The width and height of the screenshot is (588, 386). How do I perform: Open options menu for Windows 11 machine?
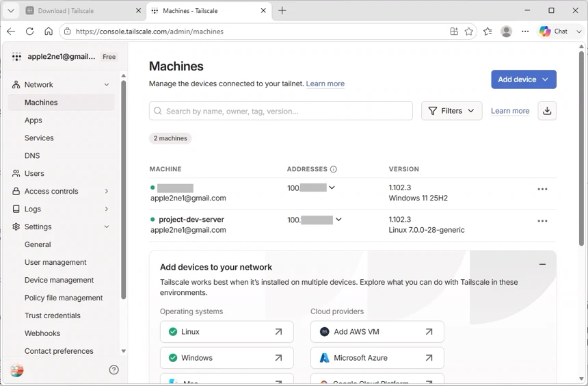[x=542, y=189]
